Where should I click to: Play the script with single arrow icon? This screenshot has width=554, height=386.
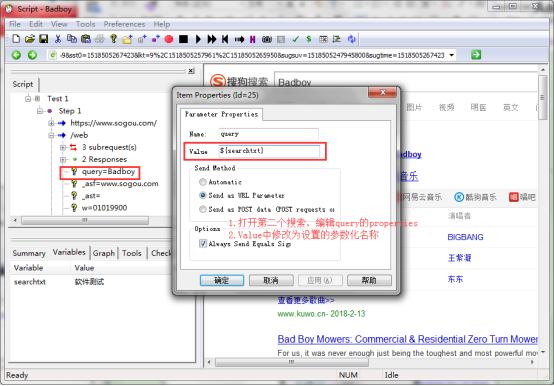coord(198,39)
